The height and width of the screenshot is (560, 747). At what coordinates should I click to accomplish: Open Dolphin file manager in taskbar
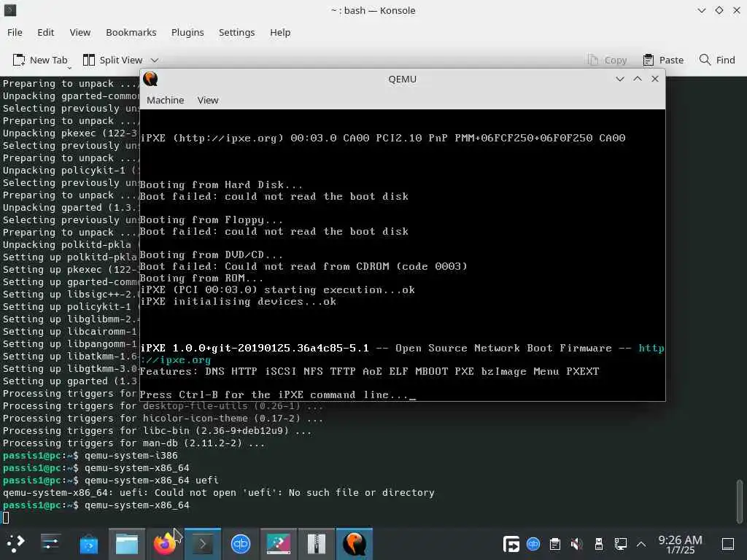click(127, 544)
